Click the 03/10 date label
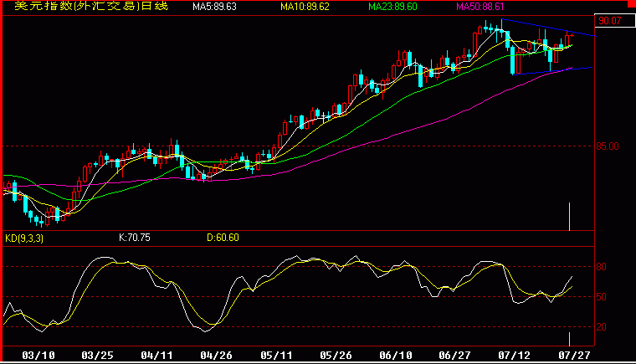The width and height of the screenshot is (636, 364). click(x=38, y=356)
